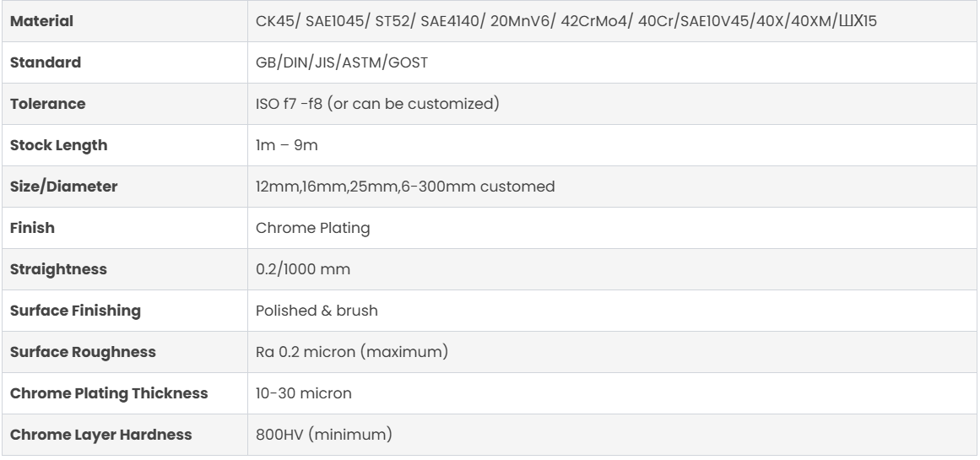
Task: Click the Standard row label
Action: (x=46, y=62)
